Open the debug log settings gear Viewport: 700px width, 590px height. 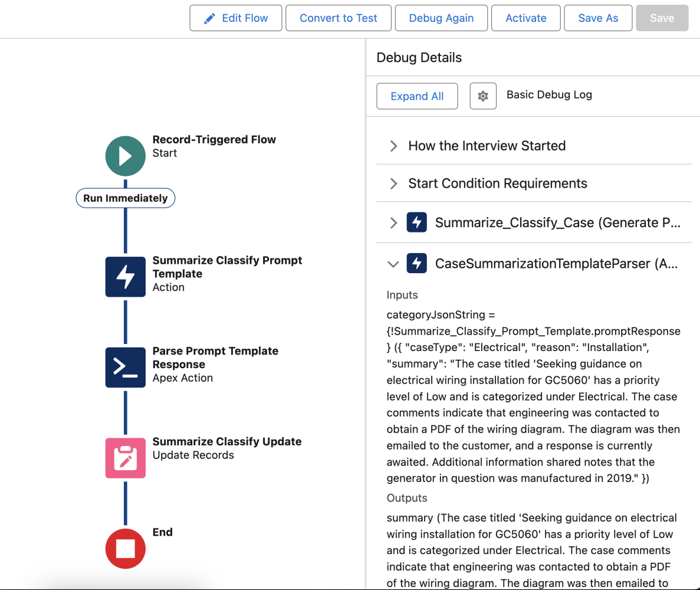click(x=482, y=96)
